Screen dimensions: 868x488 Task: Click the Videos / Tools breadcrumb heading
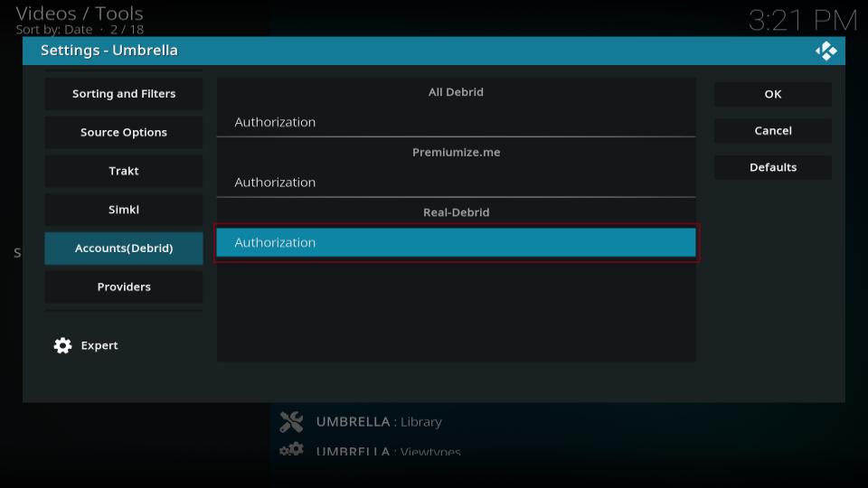coord(80,14)
